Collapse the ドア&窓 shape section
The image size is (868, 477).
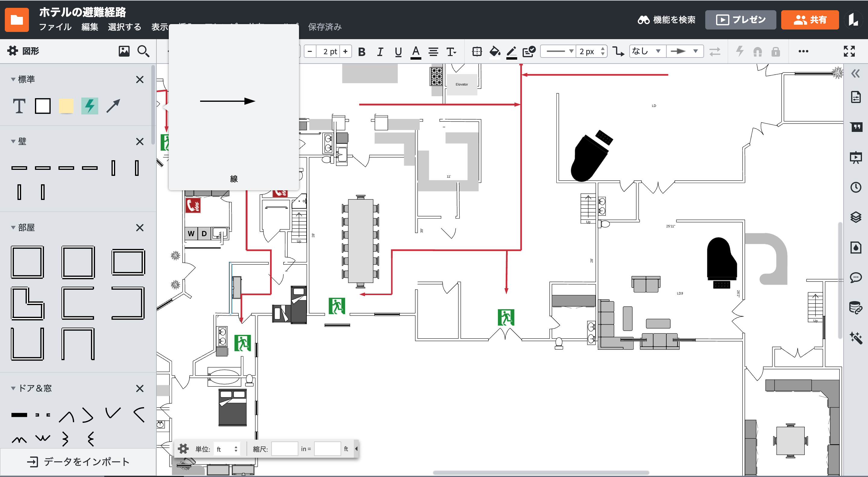13,388
